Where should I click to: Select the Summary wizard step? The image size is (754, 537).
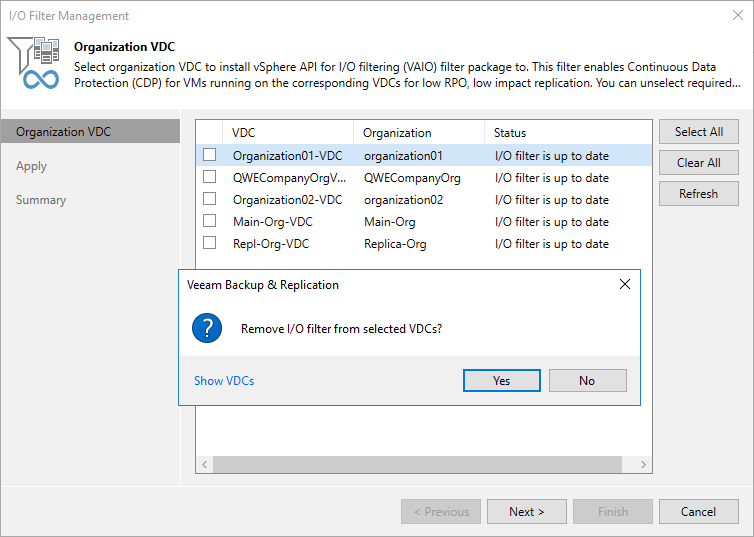pyautogui.click(x=41, y=200)
